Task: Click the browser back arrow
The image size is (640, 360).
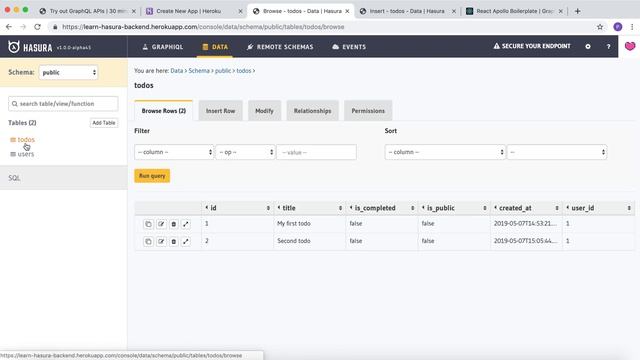Action: coord(9,27)
